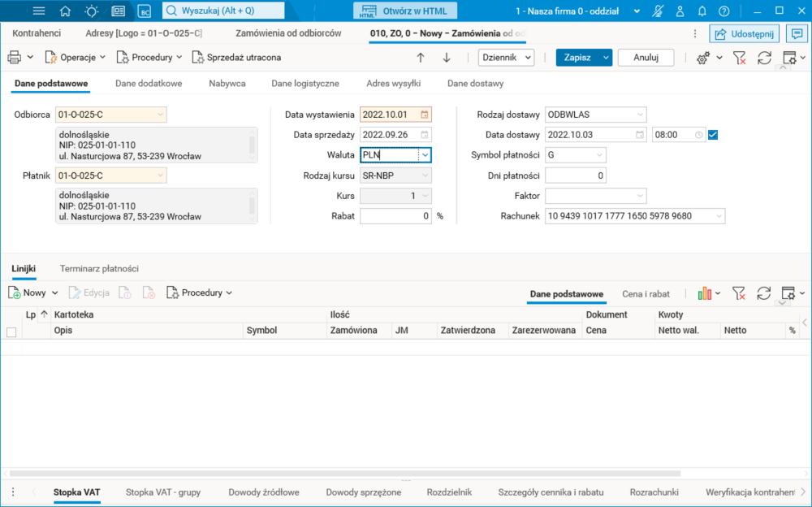Open calendar for Data sprzedaży

(x=424, y=135)
